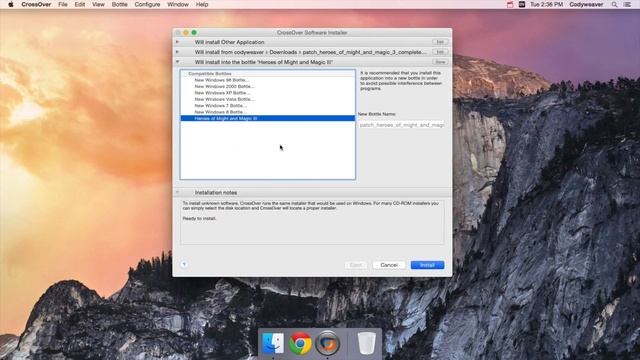The height and width of the screenshot is (360, 640).
Task: Click Edit for the Other Application row
Action: click(440, 42)
